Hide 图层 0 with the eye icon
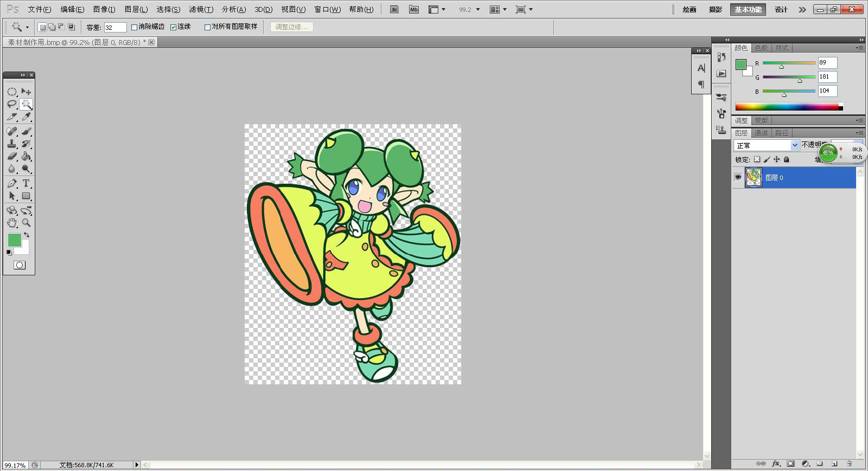This screenshot has height=471, width=868. (738, 177)
